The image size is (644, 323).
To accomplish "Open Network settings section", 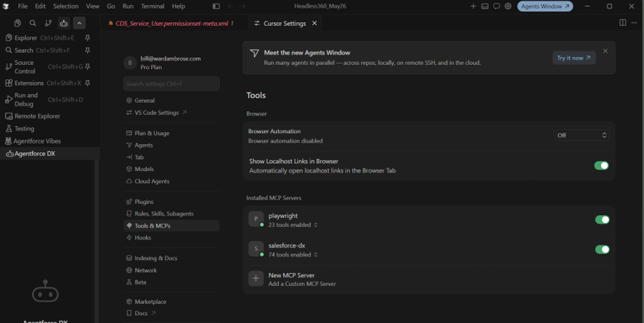I will pos(145,270).
